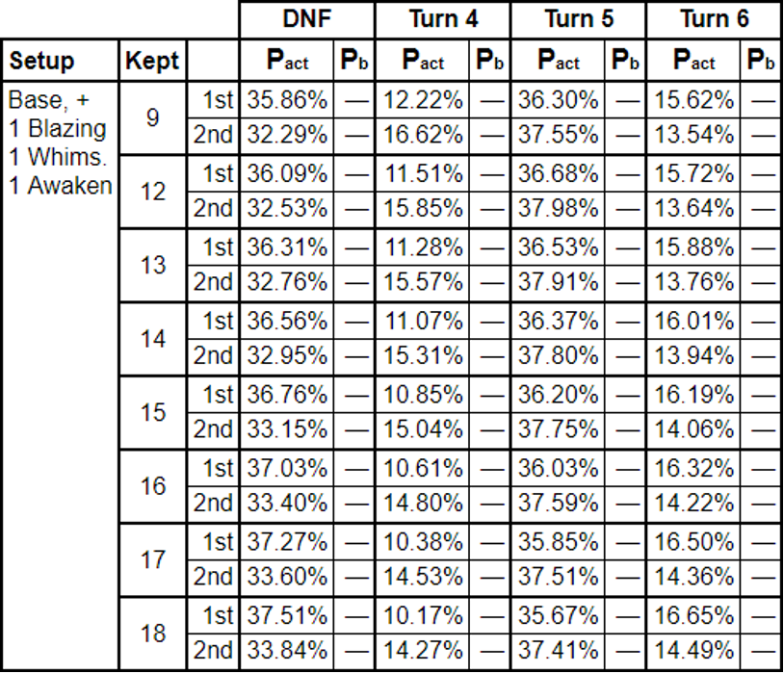Click the Kept header cell
This screenshot has height=674, width=784.
[x=152, y=61]
